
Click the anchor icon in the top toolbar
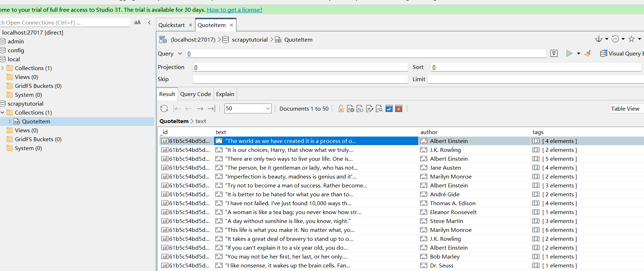599,39
